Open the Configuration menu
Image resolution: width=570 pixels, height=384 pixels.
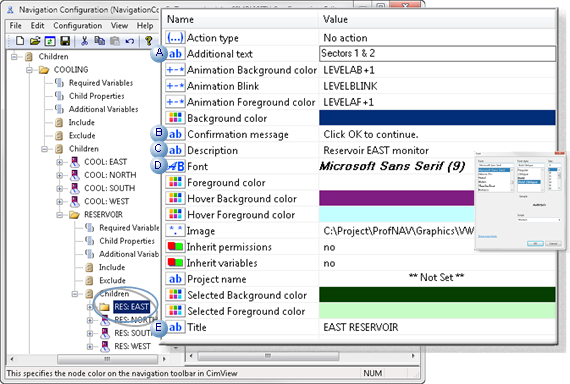pos(77,25)
